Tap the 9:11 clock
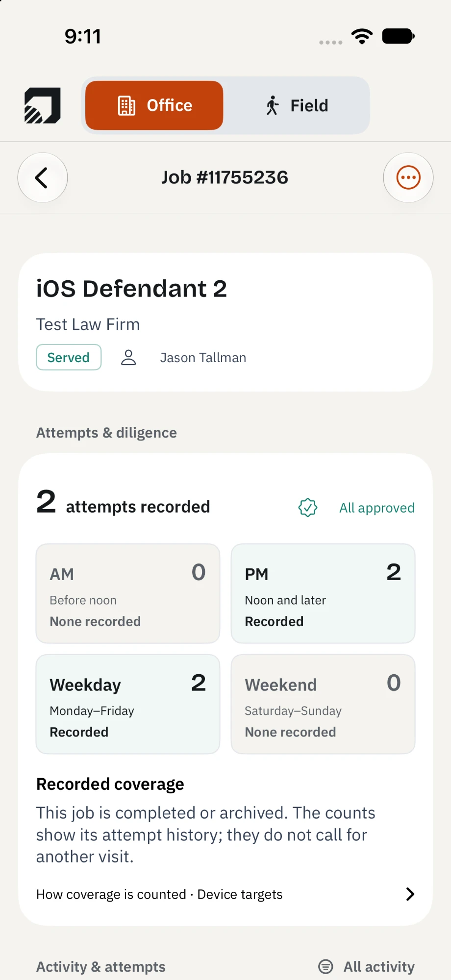451x980 pixels. [x=83, y=36]
